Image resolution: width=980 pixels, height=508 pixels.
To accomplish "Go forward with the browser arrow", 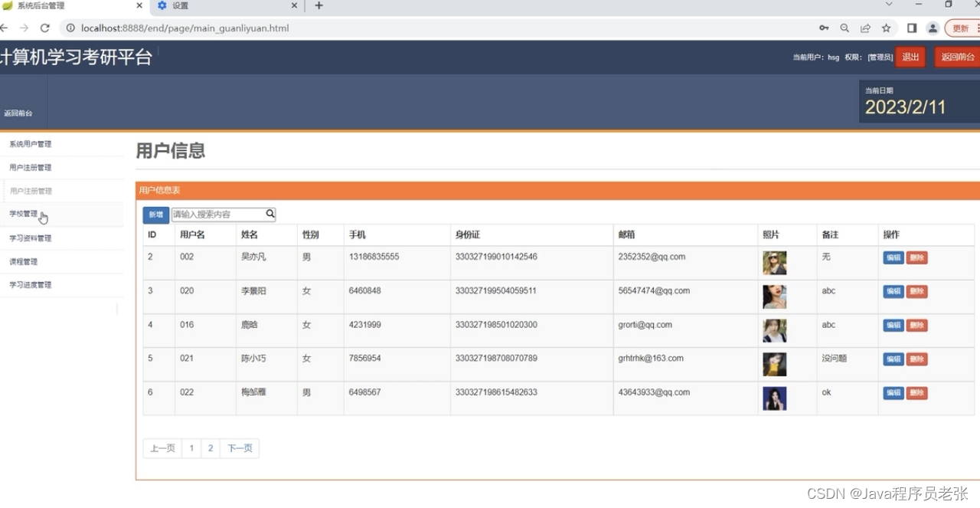I will pos(24,28).
